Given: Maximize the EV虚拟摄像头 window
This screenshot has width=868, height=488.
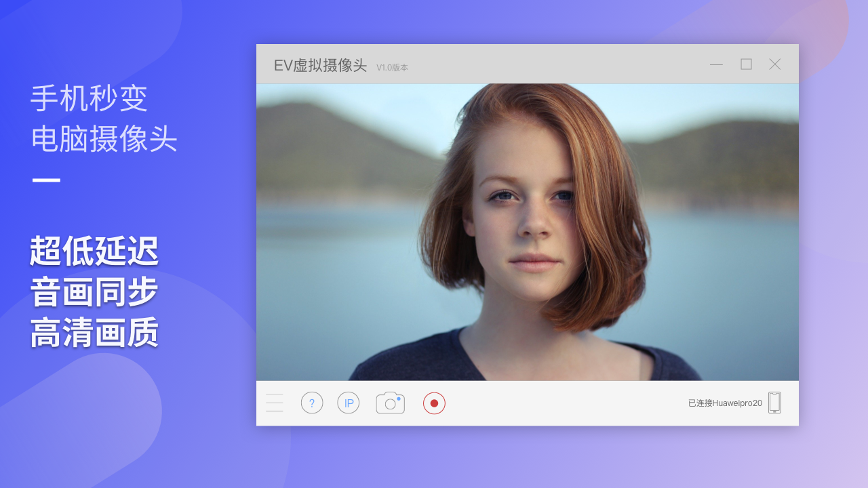Looking at the screenshot, I should (746, 64).
